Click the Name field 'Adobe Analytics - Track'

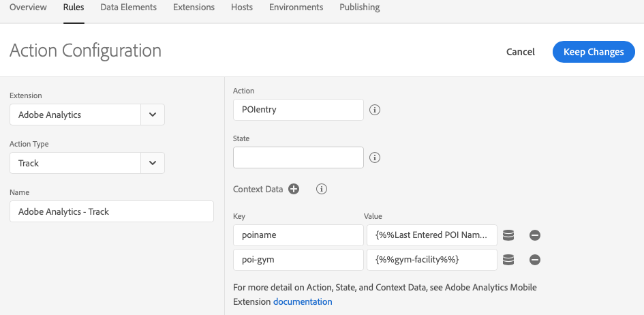112,211
